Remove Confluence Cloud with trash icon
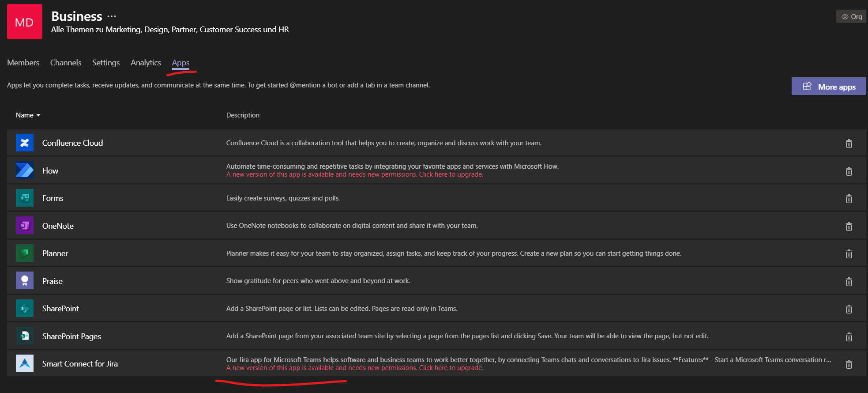The width and height of the screenshot is (868, 393). pos(849,144)
